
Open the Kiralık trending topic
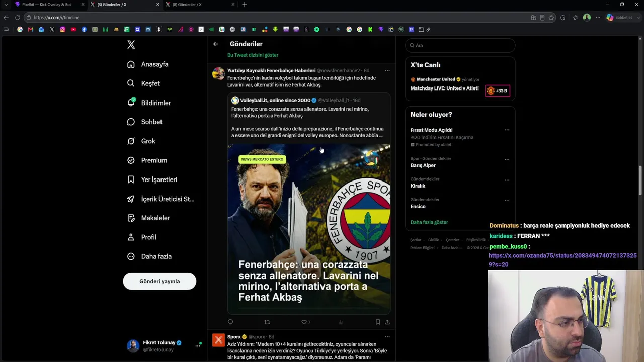pos(418,186)
